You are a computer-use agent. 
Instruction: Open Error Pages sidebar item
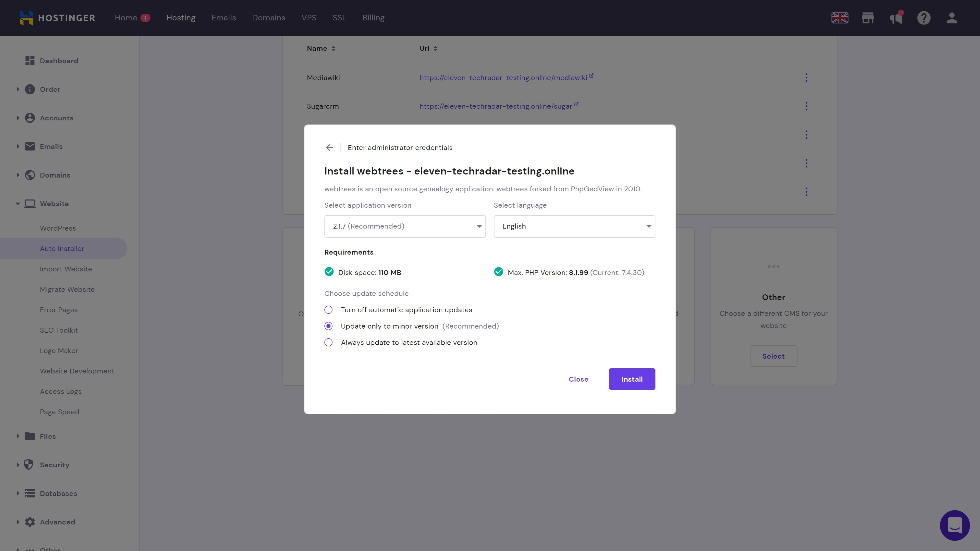tap(59, 310)
